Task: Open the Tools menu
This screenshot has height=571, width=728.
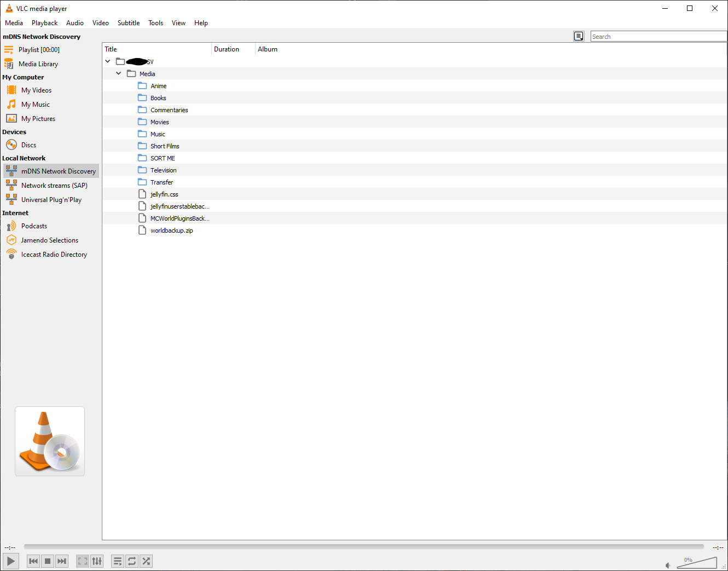Action: [155, 23]
